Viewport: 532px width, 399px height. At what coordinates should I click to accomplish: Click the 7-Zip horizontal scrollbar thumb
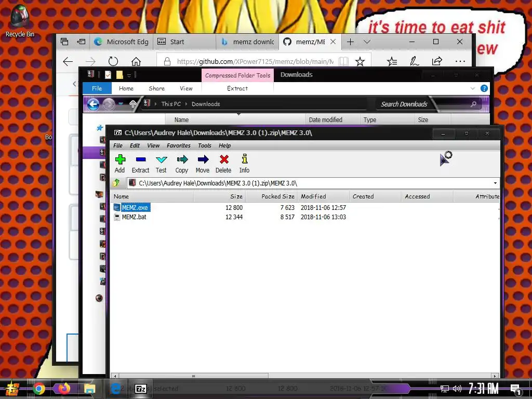tap(193, 376)
